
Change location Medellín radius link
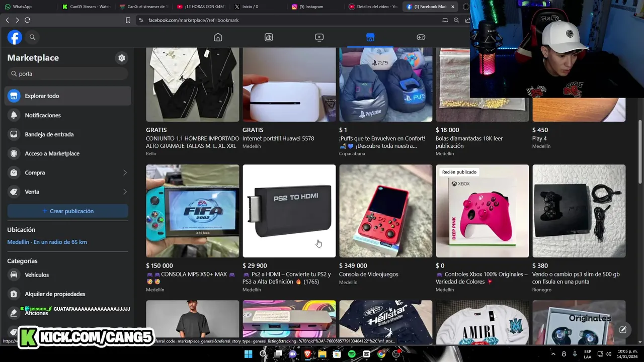(x=47, y=242)
